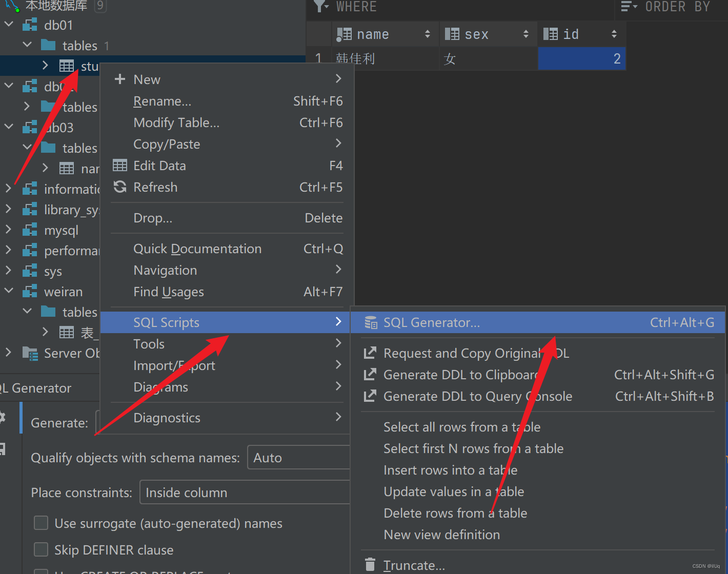The width and height of the screenshot is (728, 574).
Task: Sort by the name column sort arrows
Action: [x=428, y=34]
